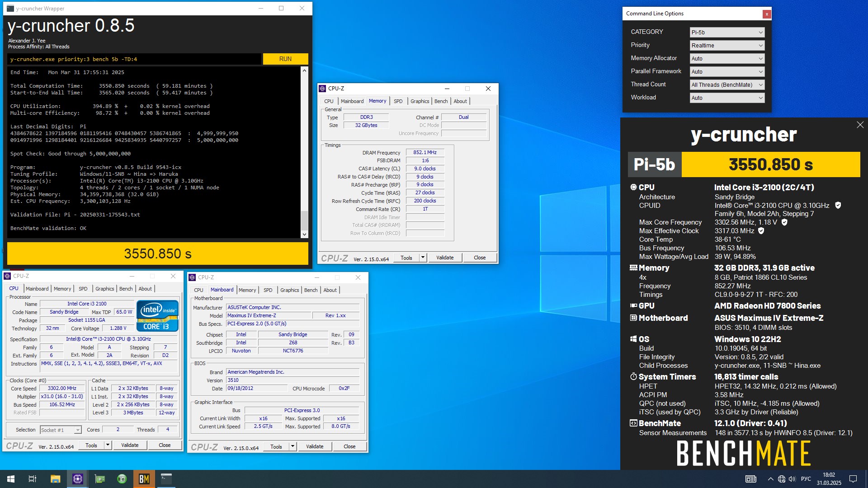The width and height of the screenshot is (868, 488).
Task: Expand Tools arrow in CPU-Z Mainboard window
Action: (293, 446)
